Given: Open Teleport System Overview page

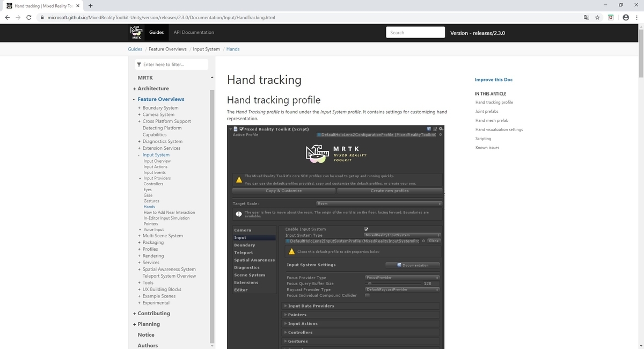Looking at the screenshot, I should (169, 276).
